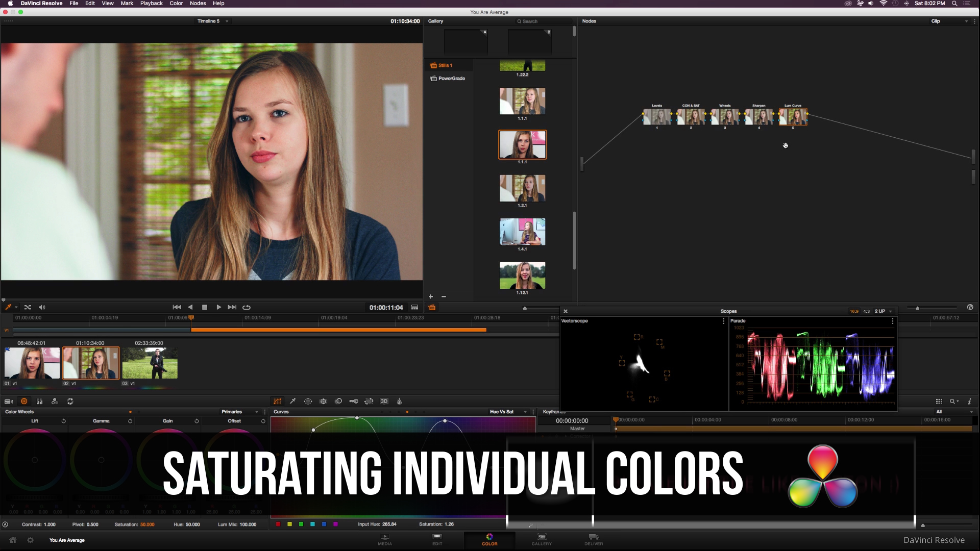Select the still labeled 1.4.1
The height and width of the screenshot is (551, 980).
click(x=522, y=232)
